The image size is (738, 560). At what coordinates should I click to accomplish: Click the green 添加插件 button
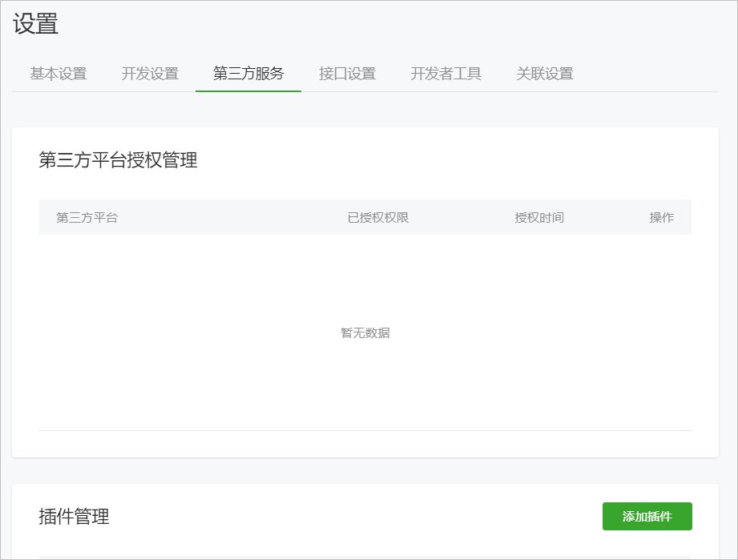[647, 517]
